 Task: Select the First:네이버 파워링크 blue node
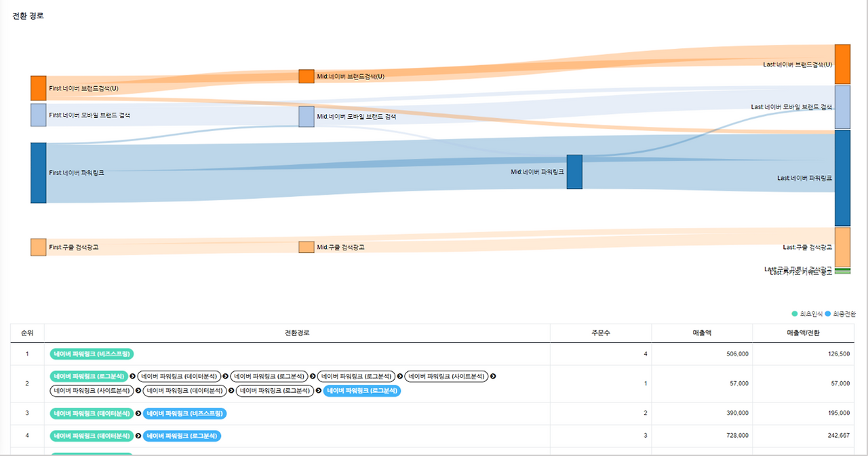[x=38, y=173]
